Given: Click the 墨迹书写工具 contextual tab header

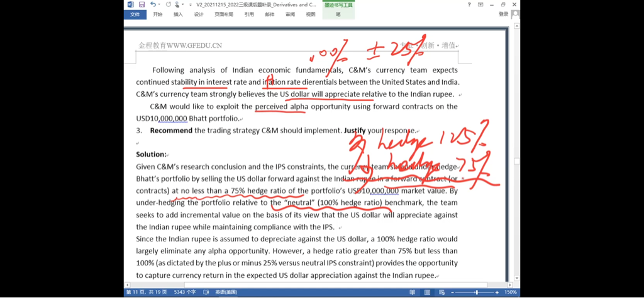Looking at the screenshot, I should tap(338, 5).
